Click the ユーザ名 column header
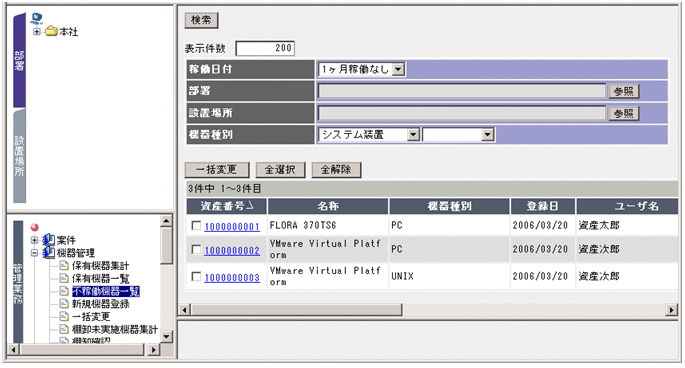This screenshot has width=685, height=368. pyautogui.click(x=628, y=206)
